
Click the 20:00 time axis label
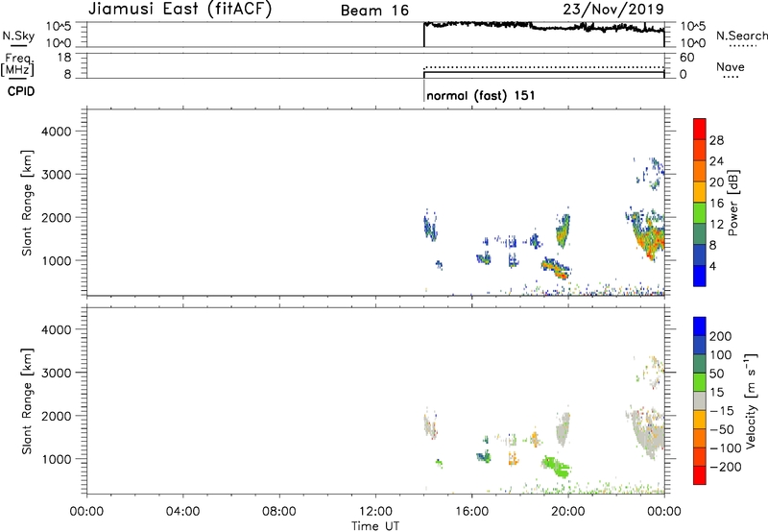click(x=568, y=511)
